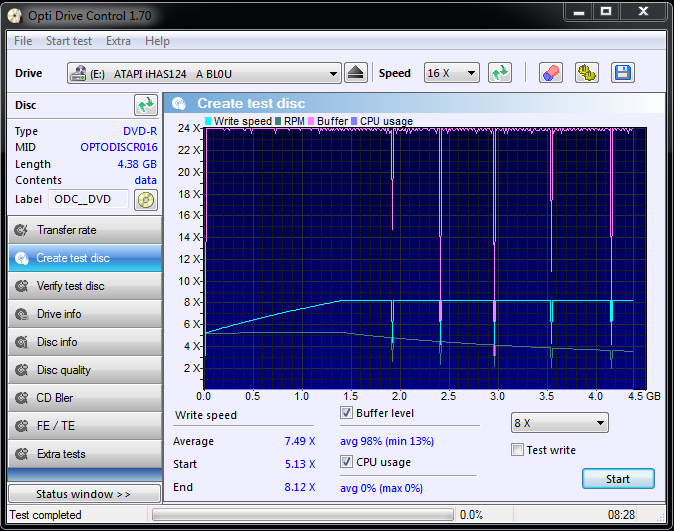Click the Test completed status text
The width and height of the screenshot is (674, 531).
tap(46, 515)
